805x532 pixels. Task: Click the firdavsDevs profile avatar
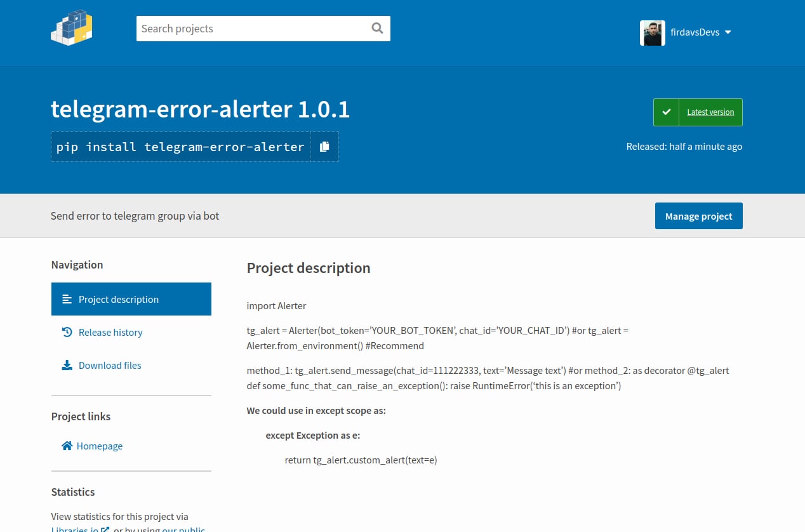tap(653, 33)
